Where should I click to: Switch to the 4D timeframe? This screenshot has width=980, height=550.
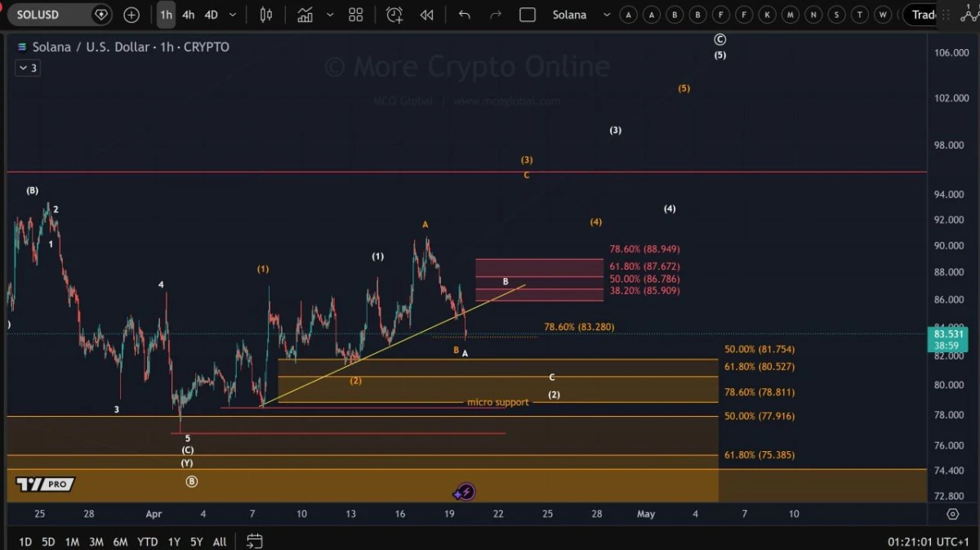pos(211,15)
